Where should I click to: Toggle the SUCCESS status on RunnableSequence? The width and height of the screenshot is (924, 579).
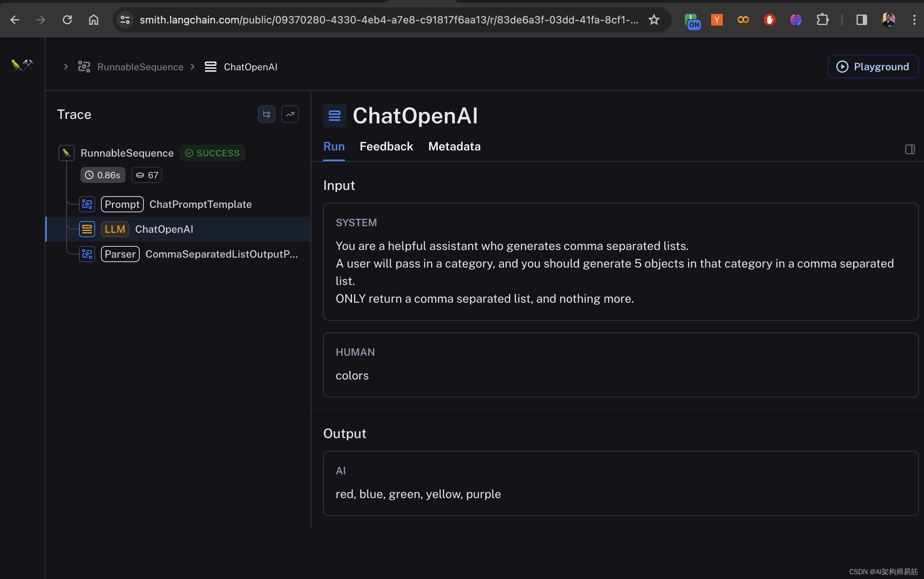pos(213,153)
